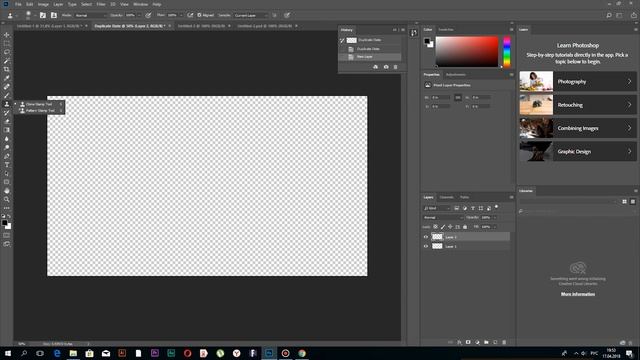
Task: Open the clone stamp Mode dropdown
Action: click(91, 15)
